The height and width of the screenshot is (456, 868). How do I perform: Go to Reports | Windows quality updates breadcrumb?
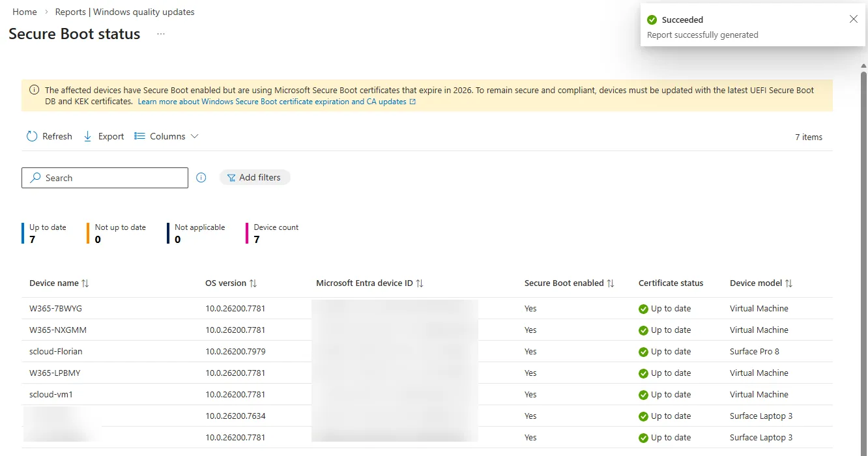point(124,12)
